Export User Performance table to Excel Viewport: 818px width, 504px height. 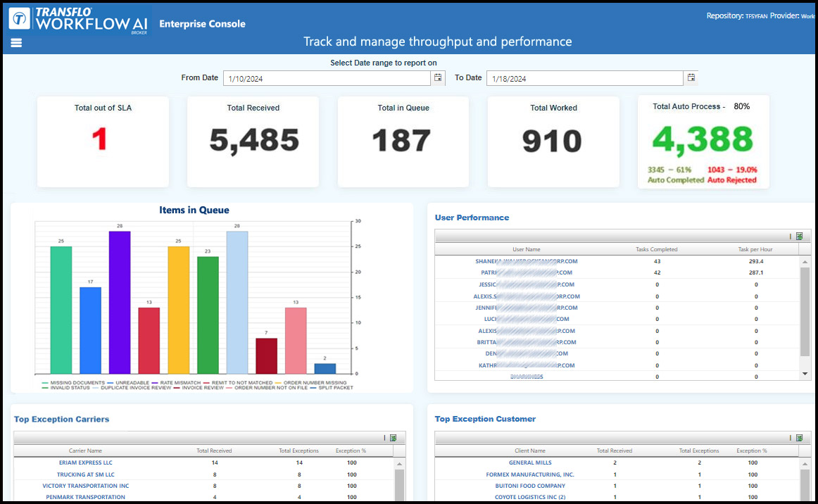point(799,237)
